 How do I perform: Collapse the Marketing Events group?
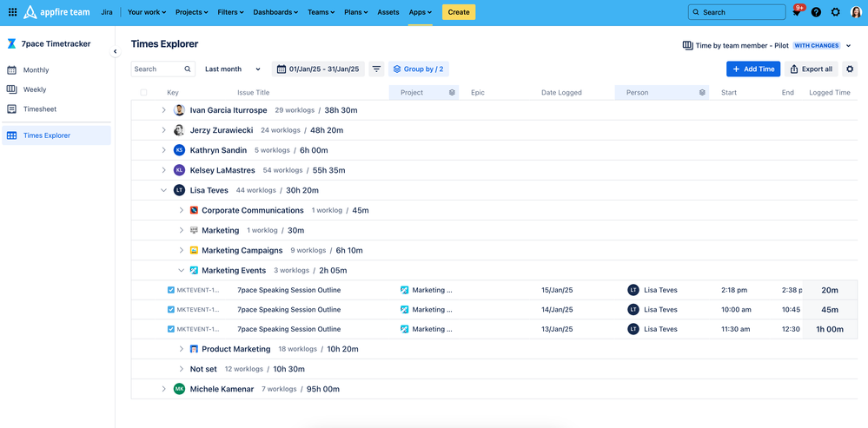pyautogui.click(x=181, y=270)
